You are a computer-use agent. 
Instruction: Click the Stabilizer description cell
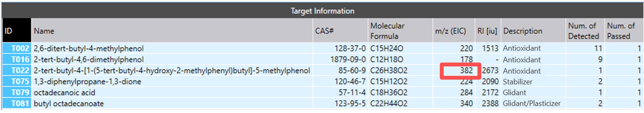pos(517,82)
